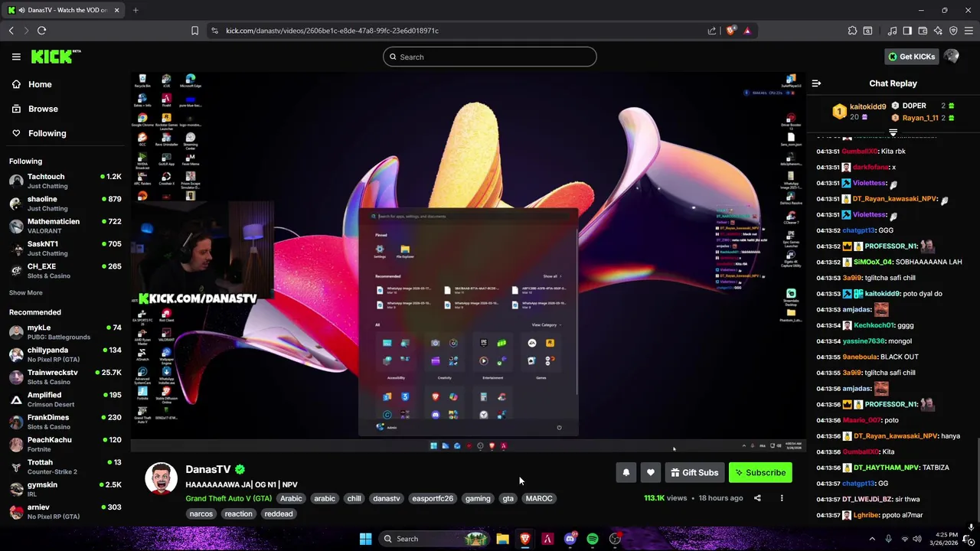The image size is (980, 551).
Task: Select the reddead tag
Action: point(279,514)
